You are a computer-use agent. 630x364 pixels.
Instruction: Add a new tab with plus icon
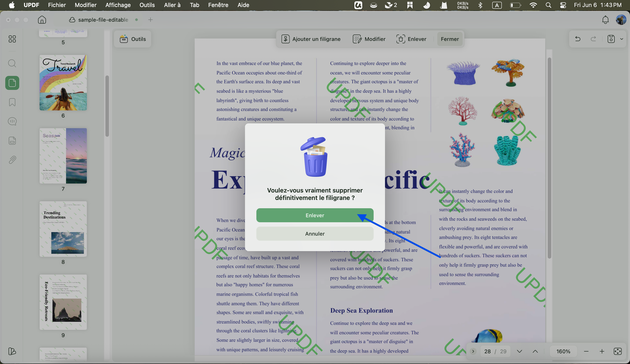point(150,20)
